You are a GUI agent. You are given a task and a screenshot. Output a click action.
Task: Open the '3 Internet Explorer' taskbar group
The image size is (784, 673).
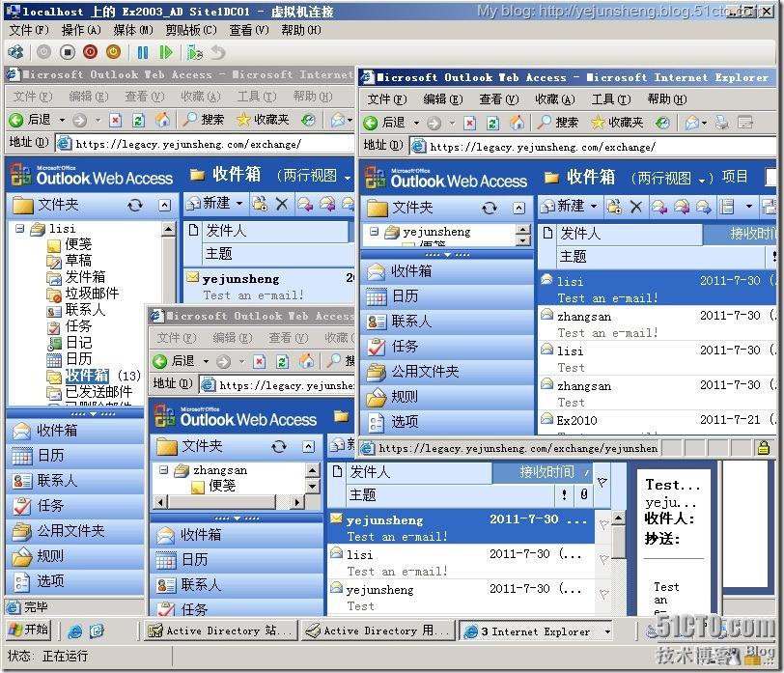coord(536,631)
